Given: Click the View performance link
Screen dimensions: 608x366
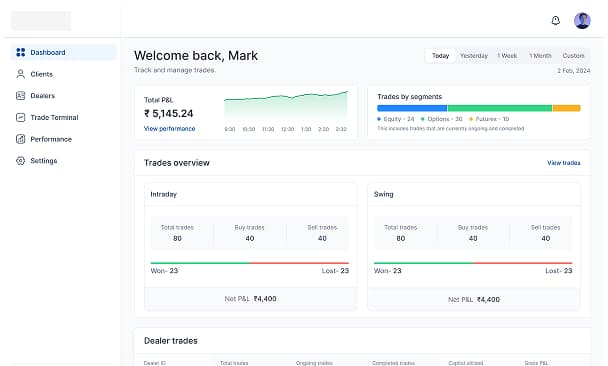Looking at the screenshot, I should coord(169,128).
